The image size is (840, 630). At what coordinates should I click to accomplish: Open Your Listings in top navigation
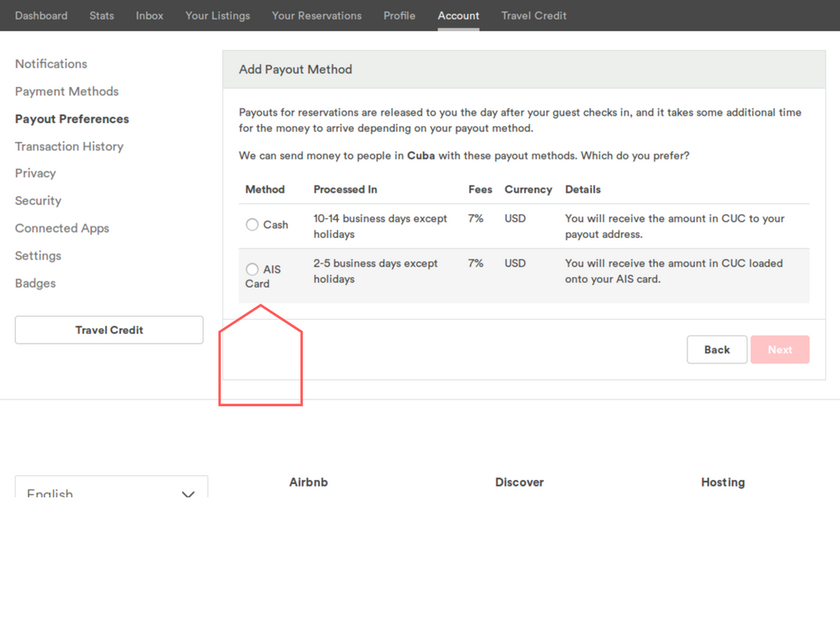coord(217,16)
